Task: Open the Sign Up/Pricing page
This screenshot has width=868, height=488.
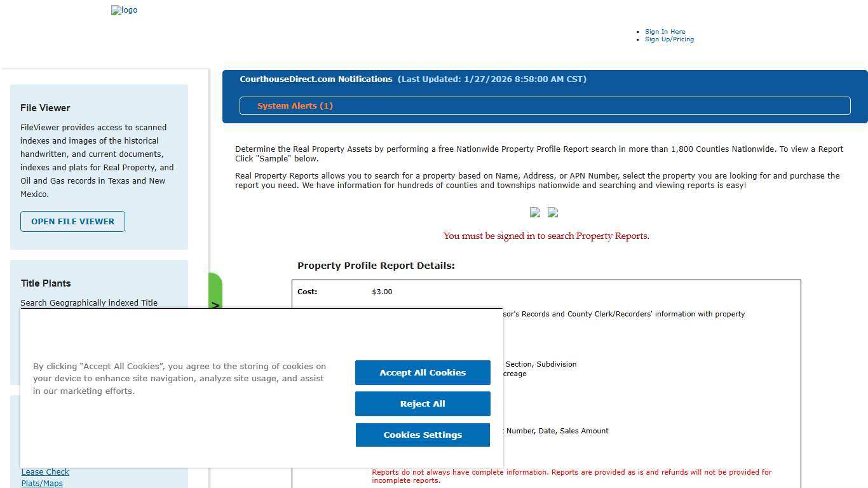Action: tap(669, 39)
